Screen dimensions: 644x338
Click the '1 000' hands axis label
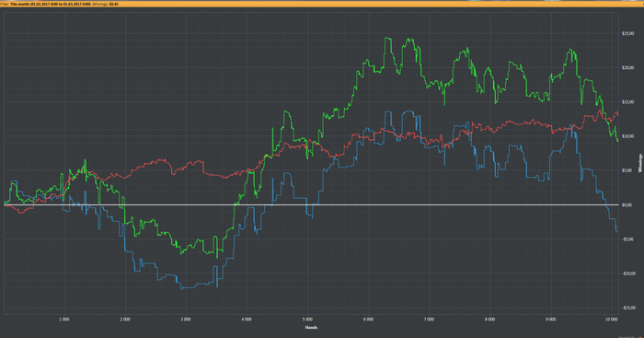tap(64, 319)
